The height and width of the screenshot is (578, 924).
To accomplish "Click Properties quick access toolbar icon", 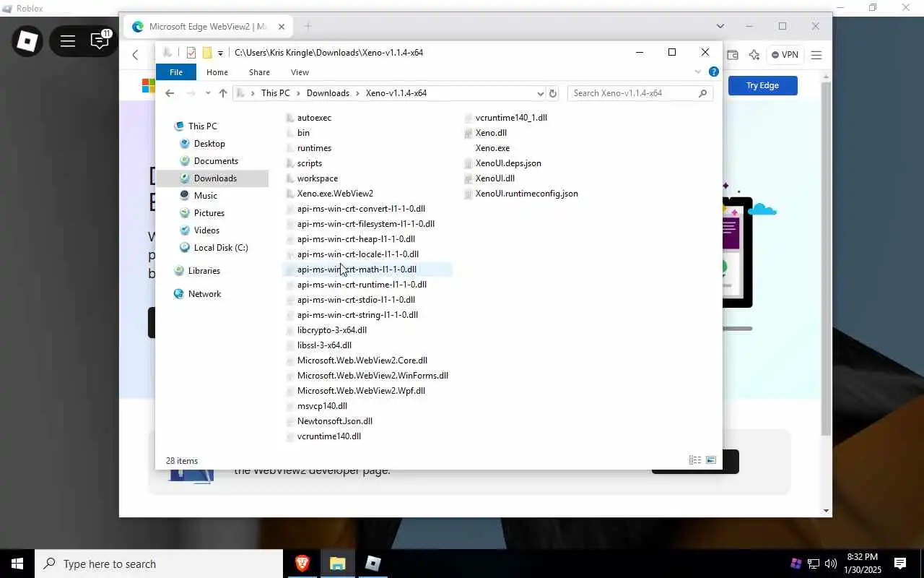I will coord(191,53).
